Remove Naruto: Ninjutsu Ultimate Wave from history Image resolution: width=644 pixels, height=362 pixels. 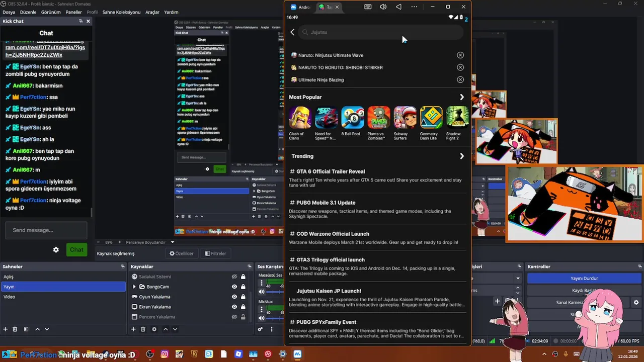(x=460, y=55)
